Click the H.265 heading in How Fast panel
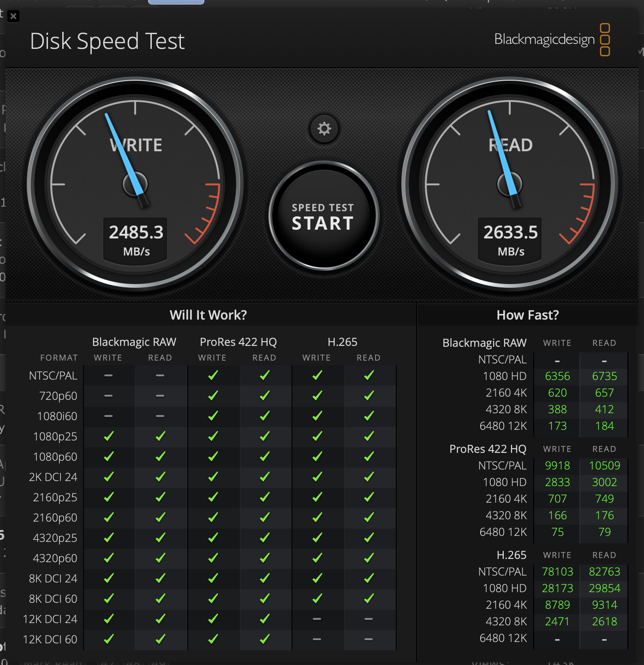The image size is (644, 665). click(512, 555)
